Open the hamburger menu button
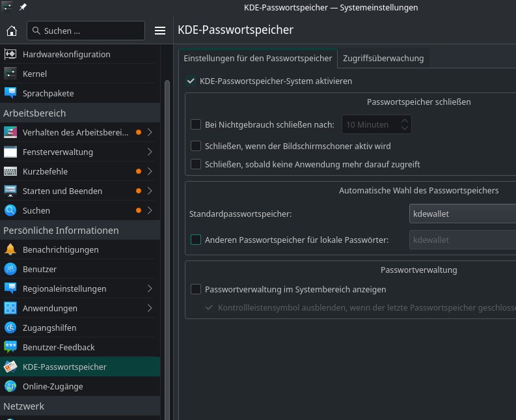516x420 pixels. pos(160,31)
